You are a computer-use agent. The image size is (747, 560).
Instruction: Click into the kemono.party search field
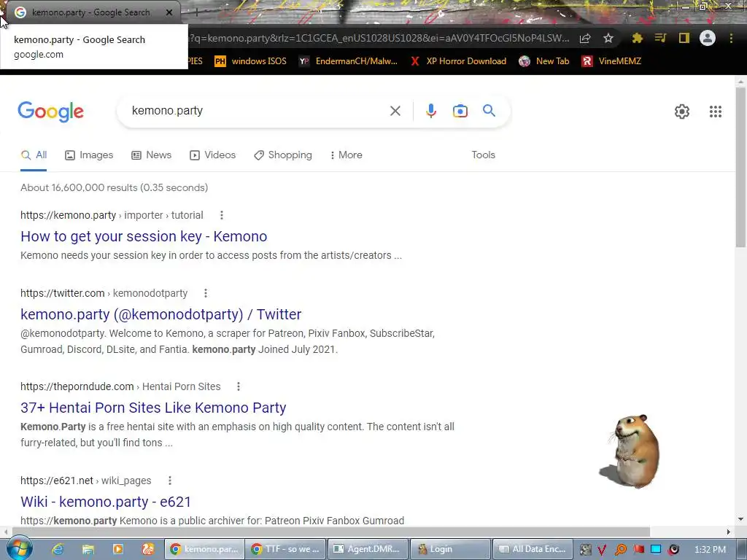click(258, 111)
